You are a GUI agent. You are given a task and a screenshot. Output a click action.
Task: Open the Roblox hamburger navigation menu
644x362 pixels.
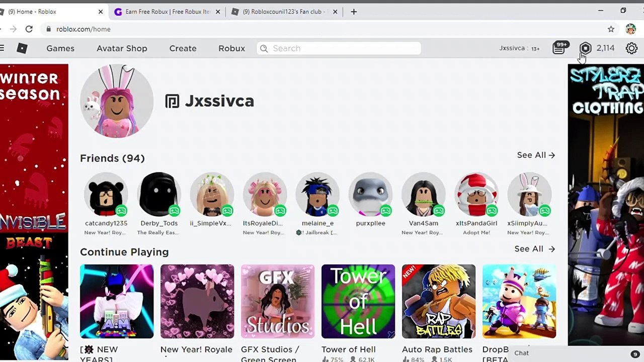point(2,48)
